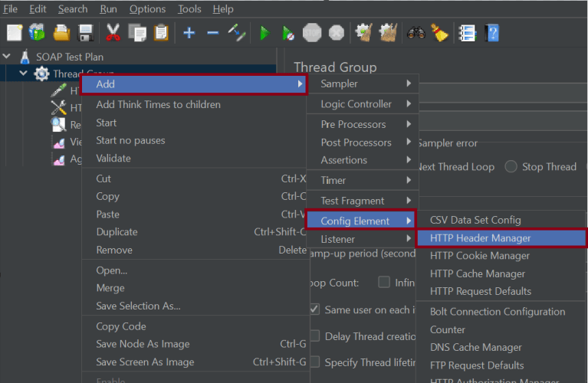588x383 pixels.
Task: Choose HTTP Request Defaults item
Action: click(501, 291)
